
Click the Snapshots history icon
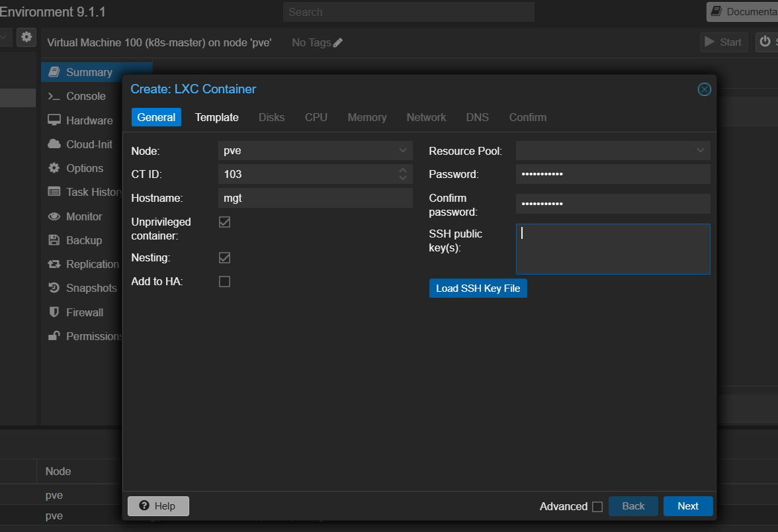(x=54, y=288)
